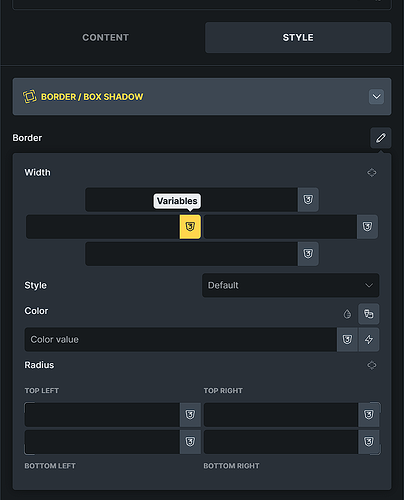The width and height of the screenshot is (405, 500).
Task: Open the border Style dropdown
Action: click(291, 285)
